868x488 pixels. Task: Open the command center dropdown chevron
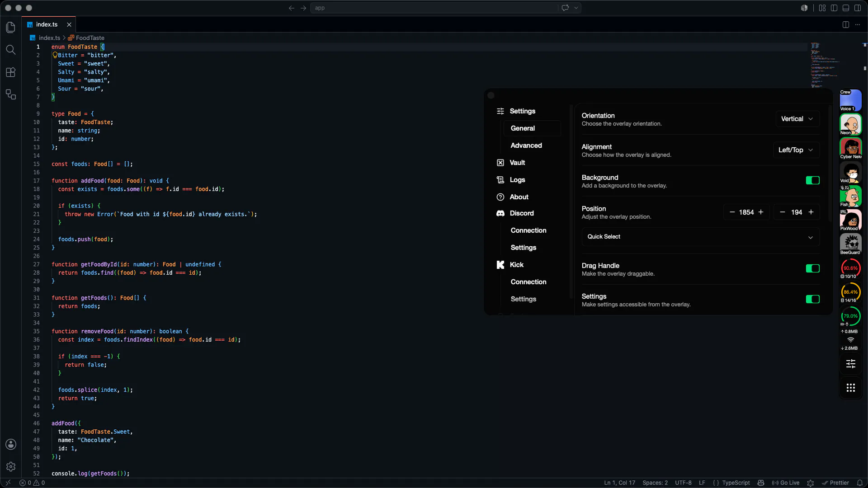tap(576, 8)
